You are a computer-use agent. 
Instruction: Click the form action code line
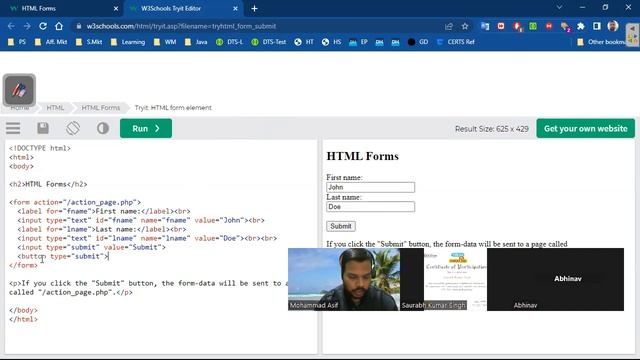point(75,202)
